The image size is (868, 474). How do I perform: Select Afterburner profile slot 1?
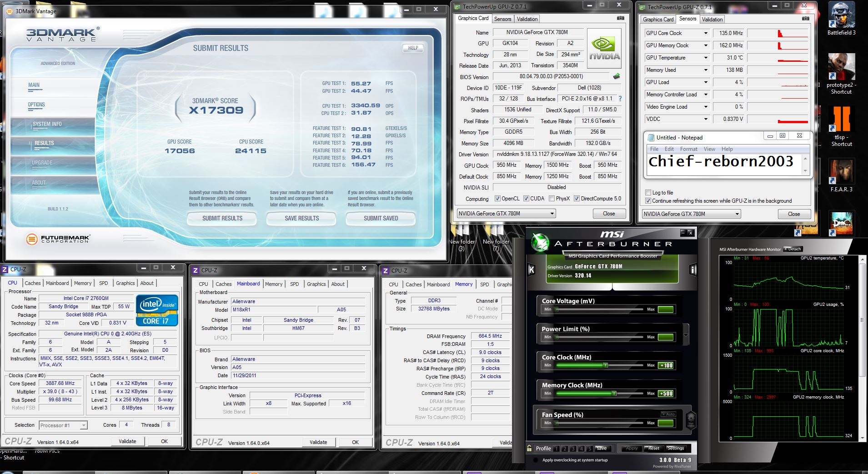coord(557,449)
